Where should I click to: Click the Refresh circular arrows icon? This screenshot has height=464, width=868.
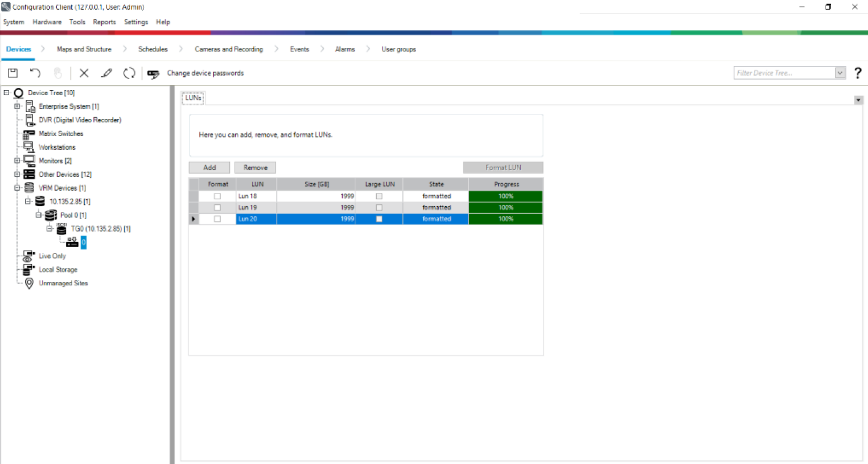click(x=129, y=73)
